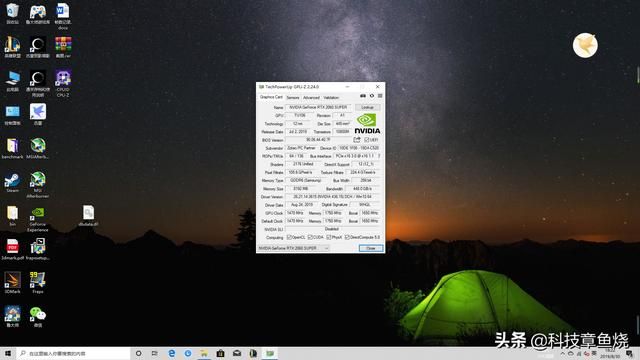Launch the Steam desktop shortcut

12,182
